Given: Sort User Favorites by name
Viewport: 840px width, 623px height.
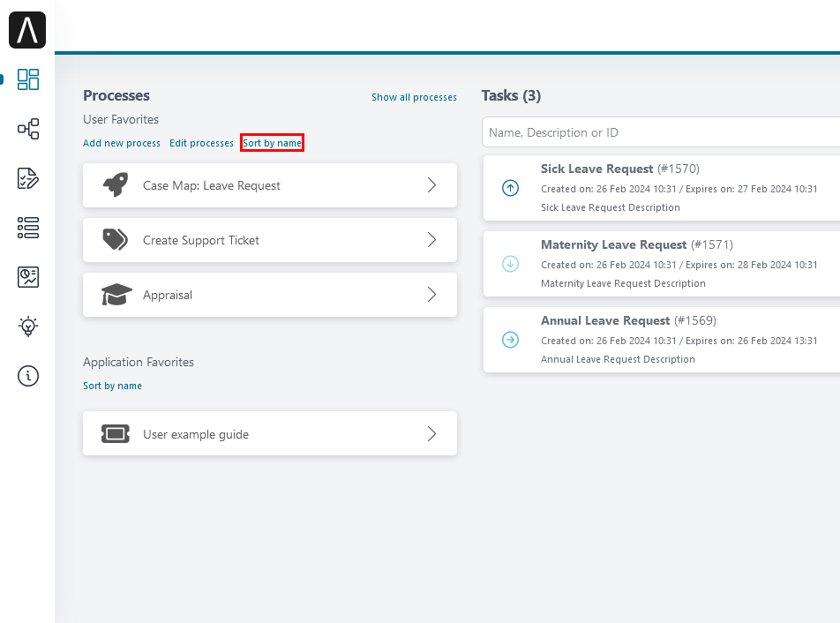Looking at the screenshot, I should pyautogui.click(x=272, y=143).
